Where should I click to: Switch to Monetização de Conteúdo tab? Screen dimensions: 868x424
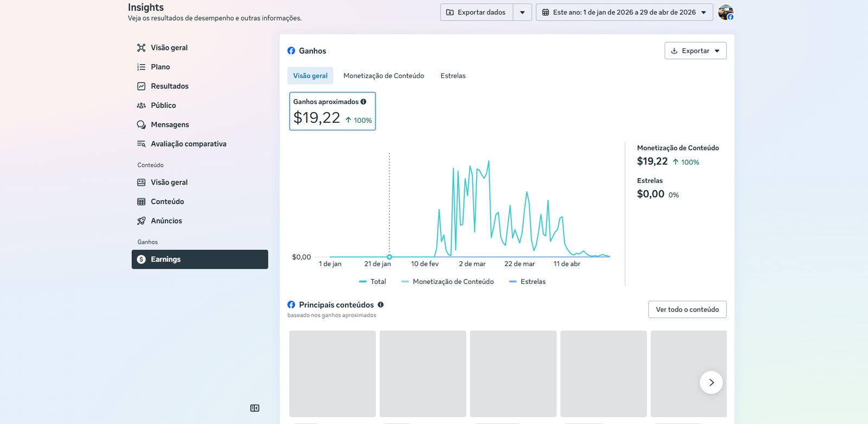(384, 76)
